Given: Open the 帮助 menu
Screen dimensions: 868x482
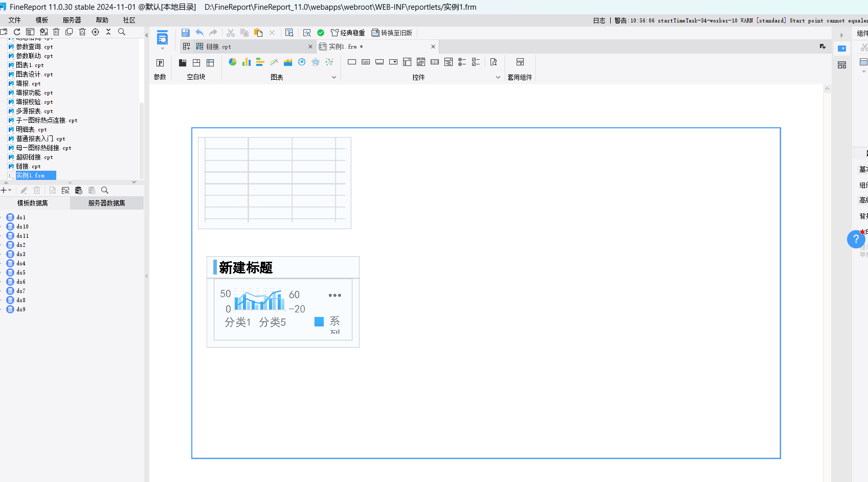Looking at the screenshot, I should (x=102, y=20).
